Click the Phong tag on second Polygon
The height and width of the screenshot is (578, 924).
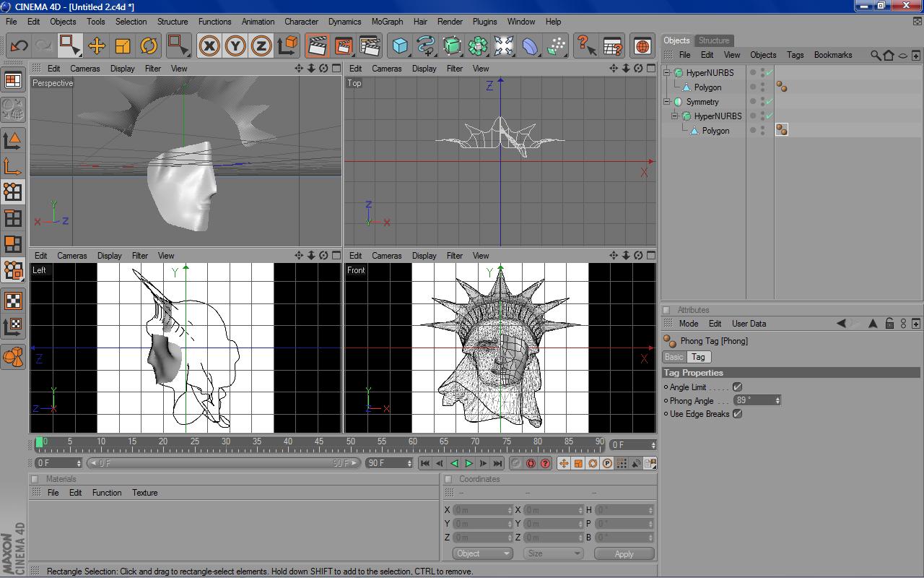781,129
